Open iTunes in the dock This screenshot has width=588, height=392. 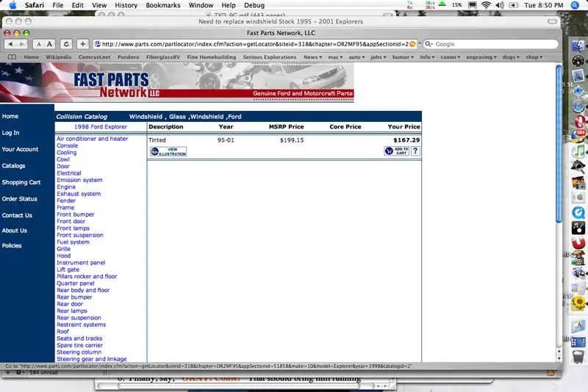click(578, 152)
